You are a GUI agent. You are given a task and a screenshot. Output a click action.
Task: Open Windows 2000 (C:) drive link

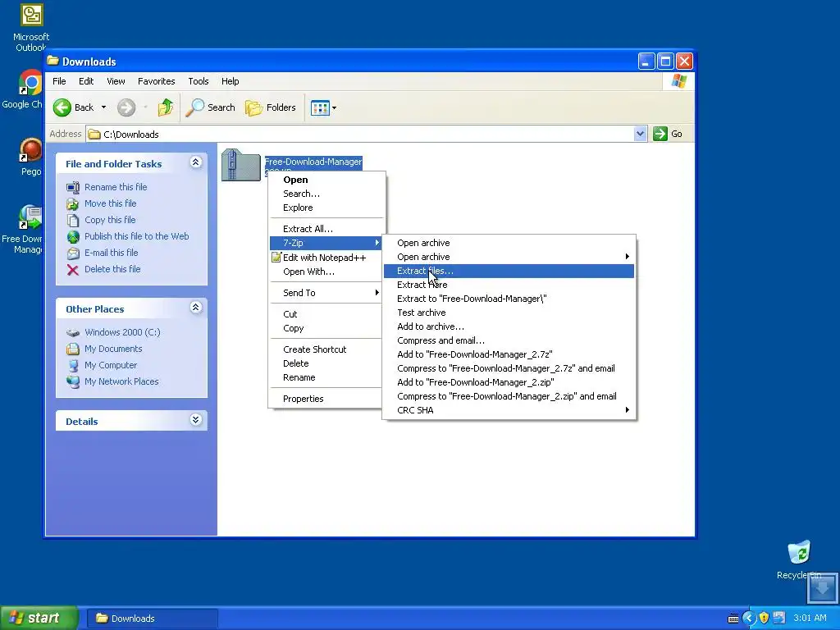(x=122, y=332)
